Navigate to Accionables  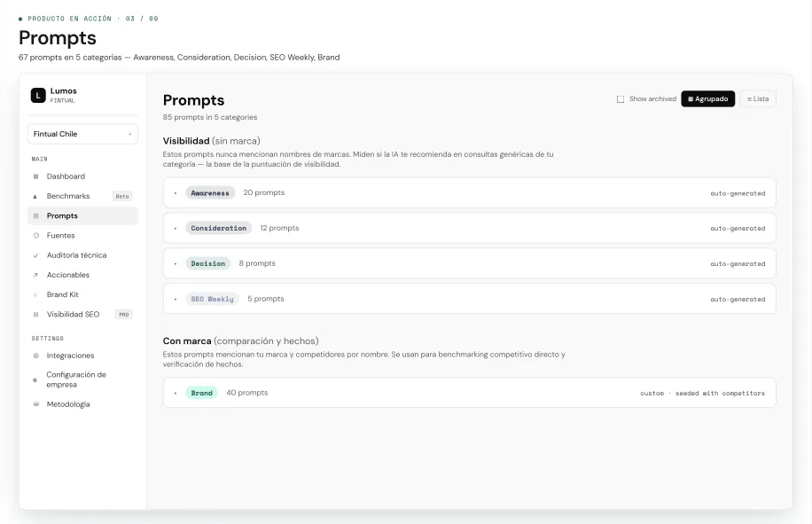coord(82,275)
